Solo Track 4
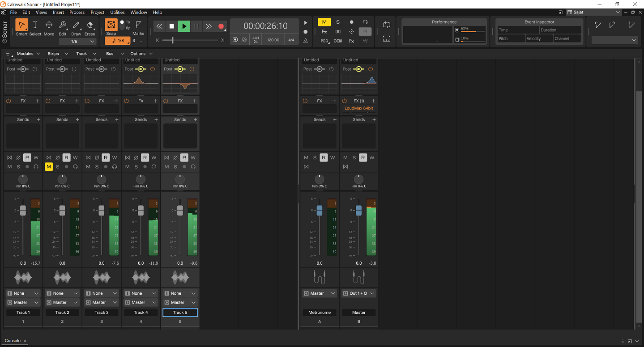 (x=136, y=167)
